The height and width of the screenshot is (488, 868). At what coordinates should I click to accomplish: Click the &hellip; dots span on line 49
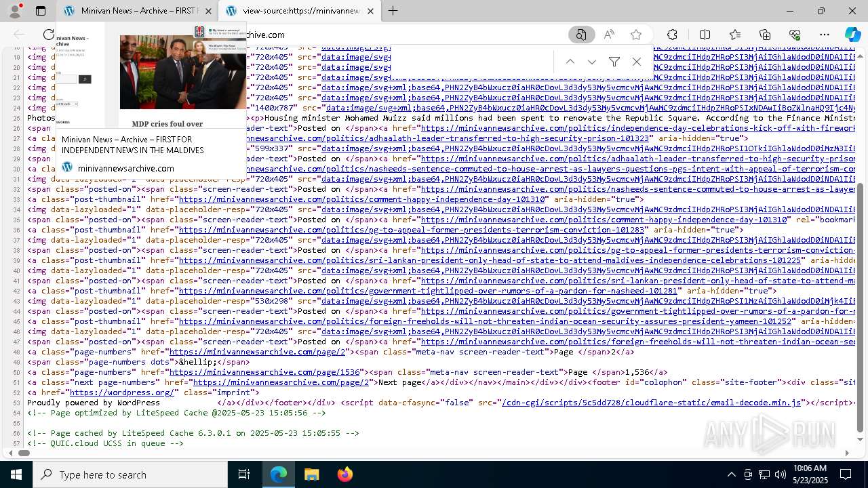click(138, 362)
